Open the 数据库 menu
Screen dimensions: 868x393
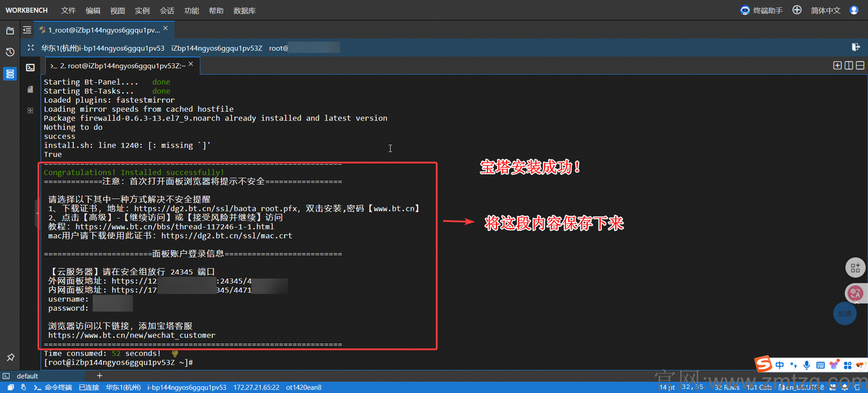(244, 11)
